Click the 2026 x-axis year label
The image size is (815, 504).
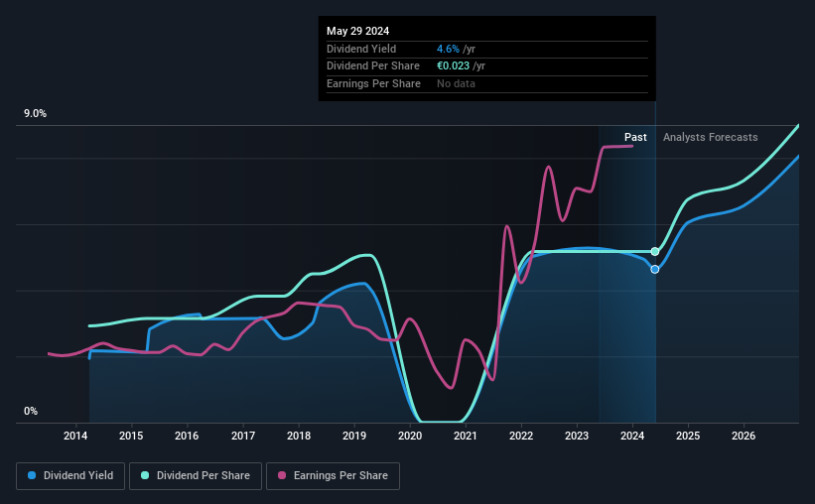click(744, 436)
